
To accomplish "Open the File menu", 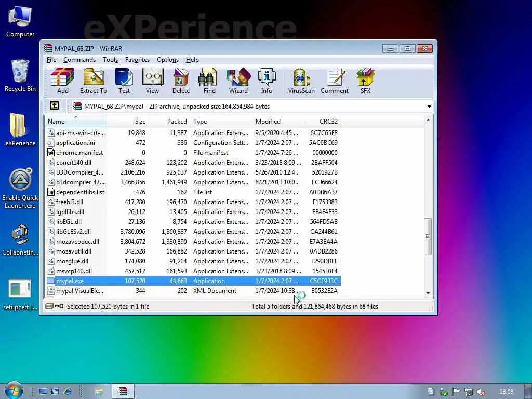I will click(51, 60).
